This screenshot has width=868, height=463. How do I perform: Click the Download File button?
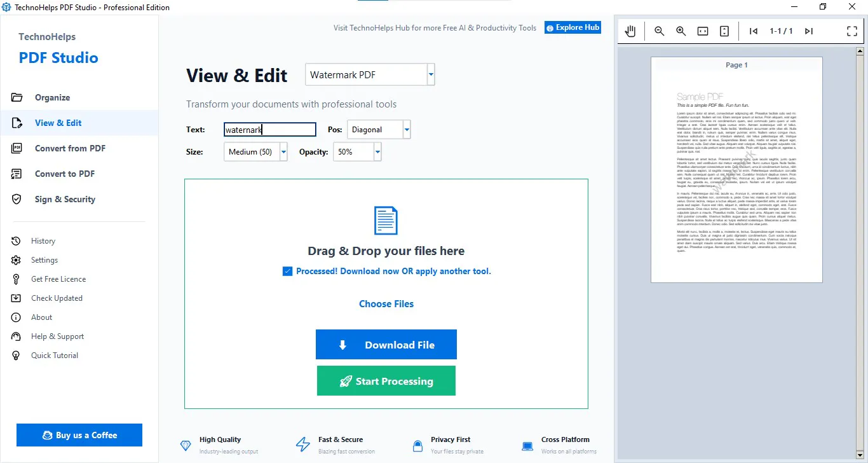386,345
